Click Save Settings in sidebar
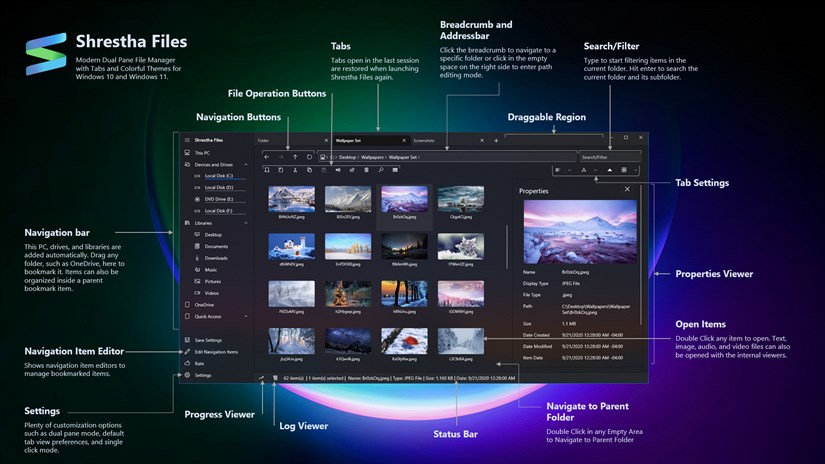Viewport: 825px width, 464px height. click(x=208, y=340)
